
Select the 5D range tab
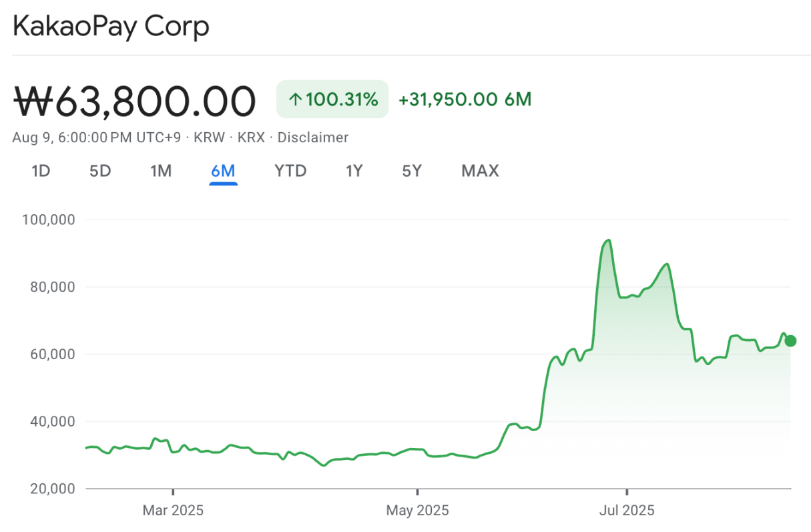tap(100, 171)
